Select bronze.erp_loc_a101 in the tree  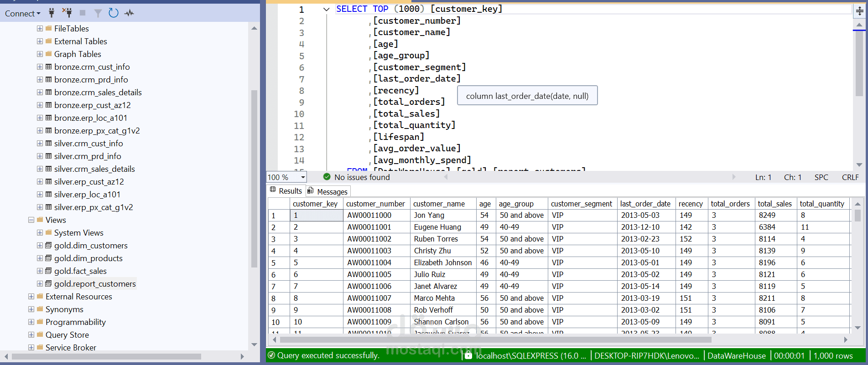90,118
